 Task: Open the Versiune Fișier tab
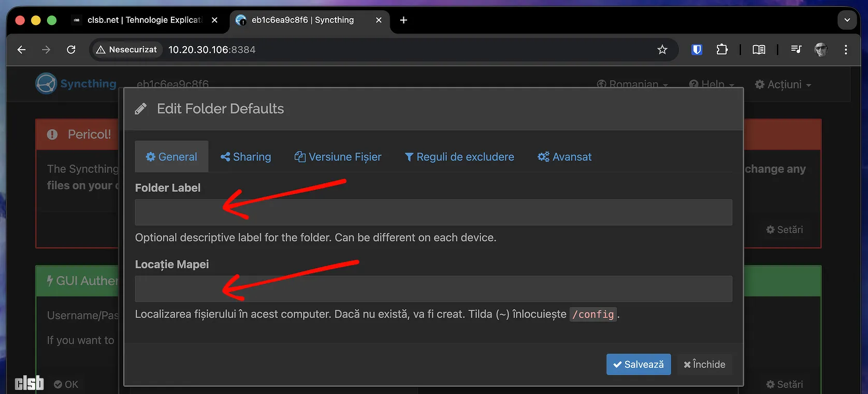click(x=338, y=157)
